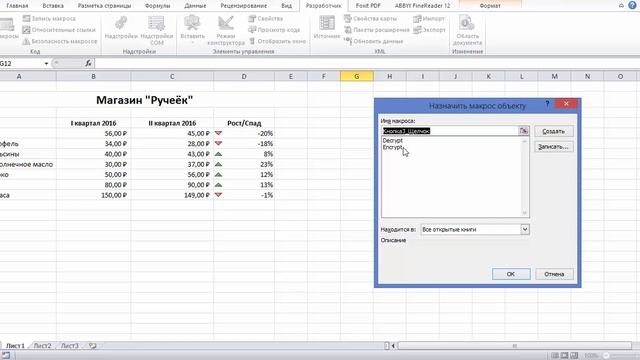Open the Формулы ribbon tab
The image size is (640, 360).
click(158, 6)
